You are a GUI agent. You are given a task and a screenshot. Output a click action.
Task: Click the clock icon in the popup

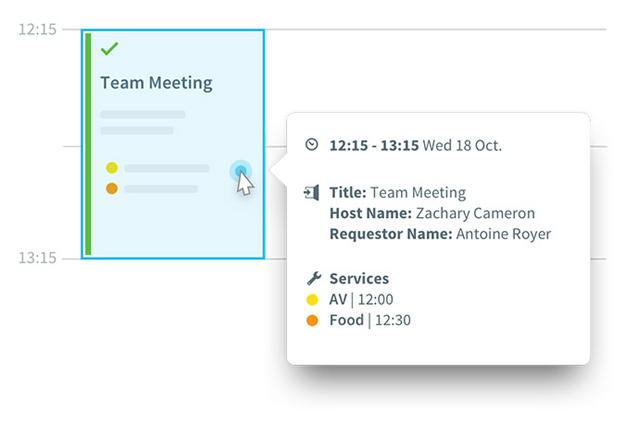(x=312, y=144)
